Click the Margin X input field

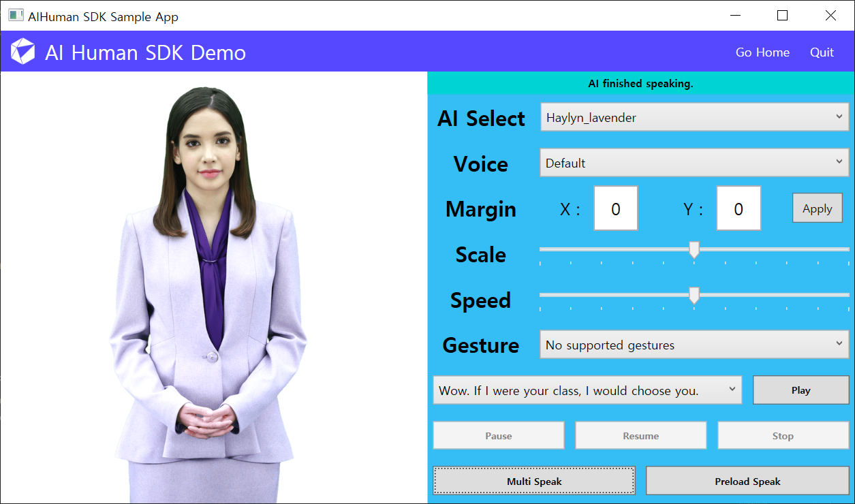616,208
